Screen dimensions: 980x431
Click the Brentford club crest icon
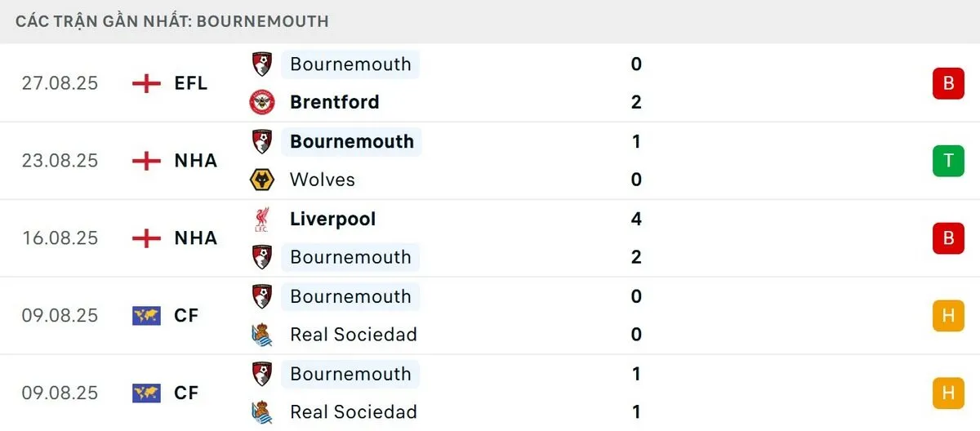(262, 102)
